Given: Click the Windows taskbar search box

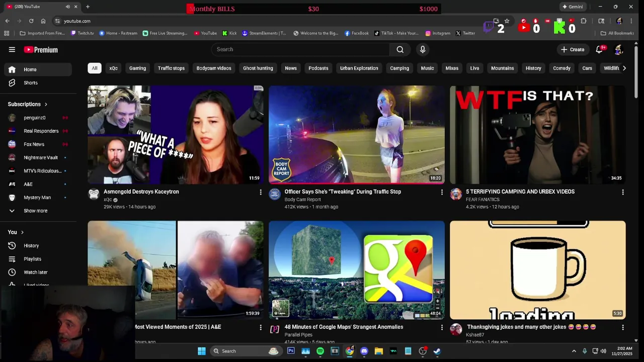Looking at the screenshot, I should pyautogui.click(x=245, y=351).
